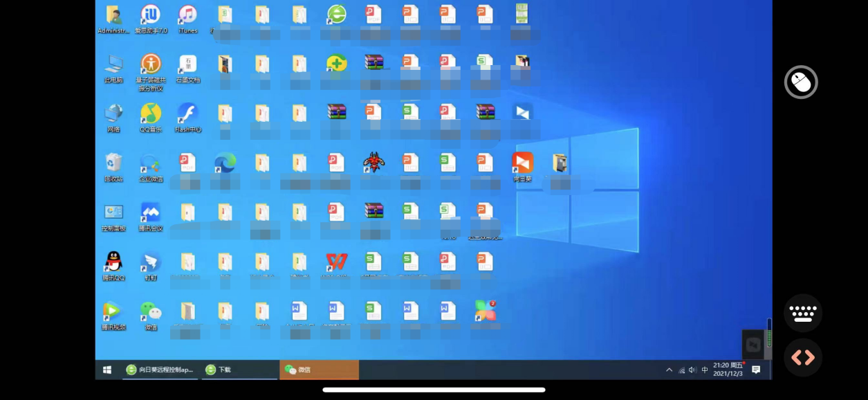Image resolution: width=868 pixels, height=400 pixels.
Task: Tap the orange arrows collapse button
Action: tap(803, 357)
